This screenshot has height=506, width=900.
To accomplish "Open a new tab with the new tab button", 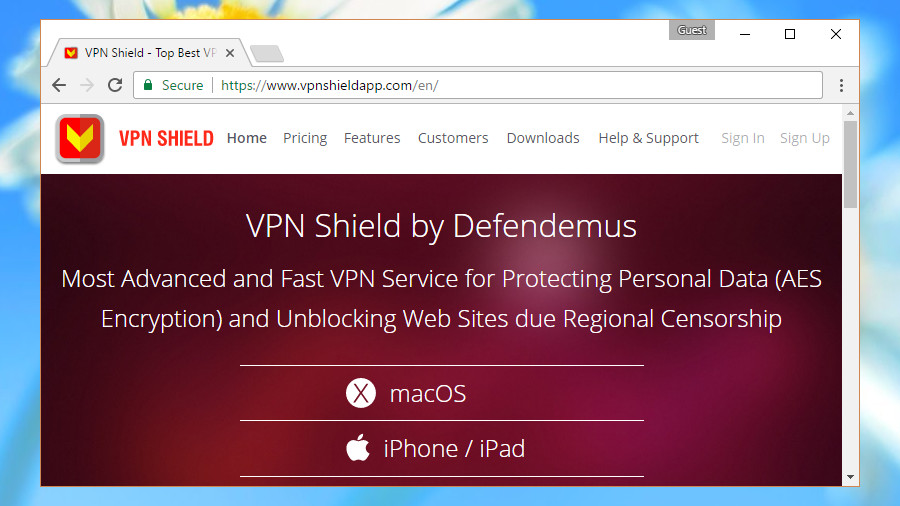I will (267, 53).
